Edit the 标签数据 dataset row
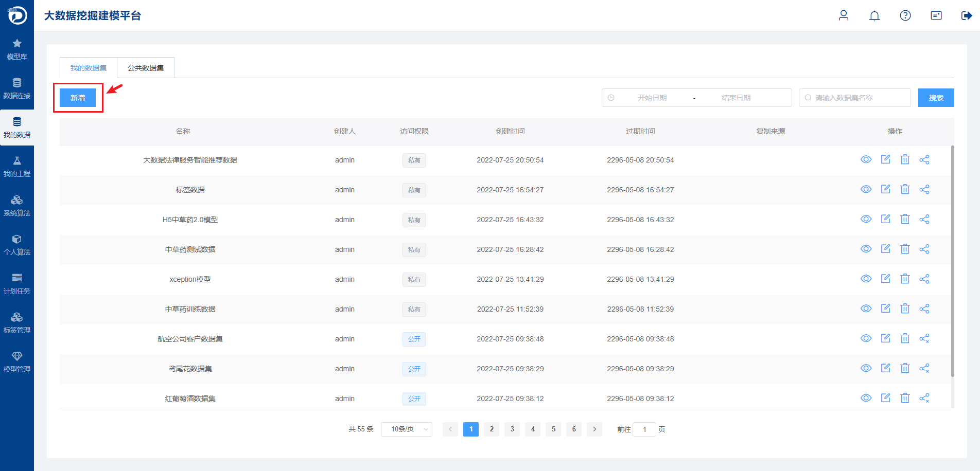980x471 pixels. (x=886, y=189)
